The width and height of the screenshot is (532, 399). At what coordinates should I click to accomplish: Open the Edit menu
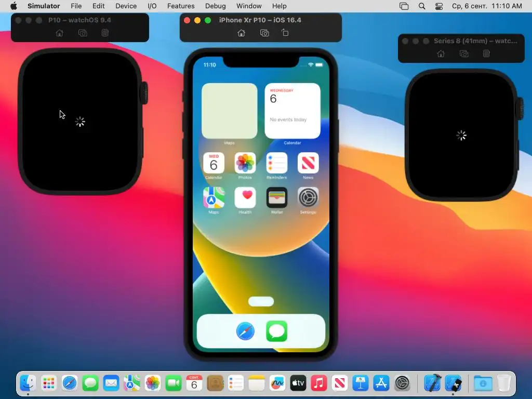click(98, 6)
